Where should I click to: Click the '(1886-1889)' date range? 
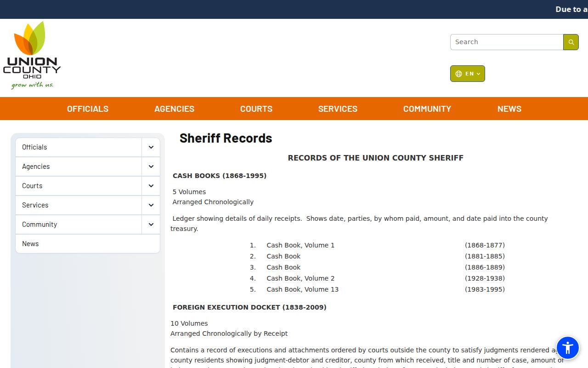pos(485,267)
